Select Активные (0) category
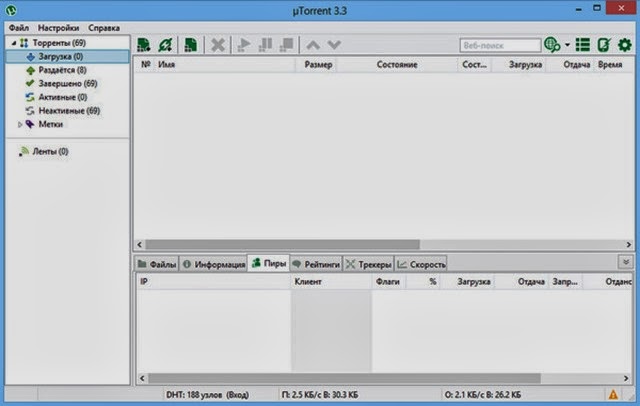 [63, 97]
